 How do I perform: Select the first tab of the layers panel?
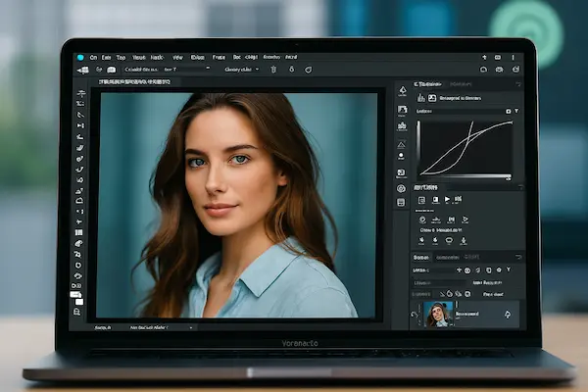[x=421, y=258]
